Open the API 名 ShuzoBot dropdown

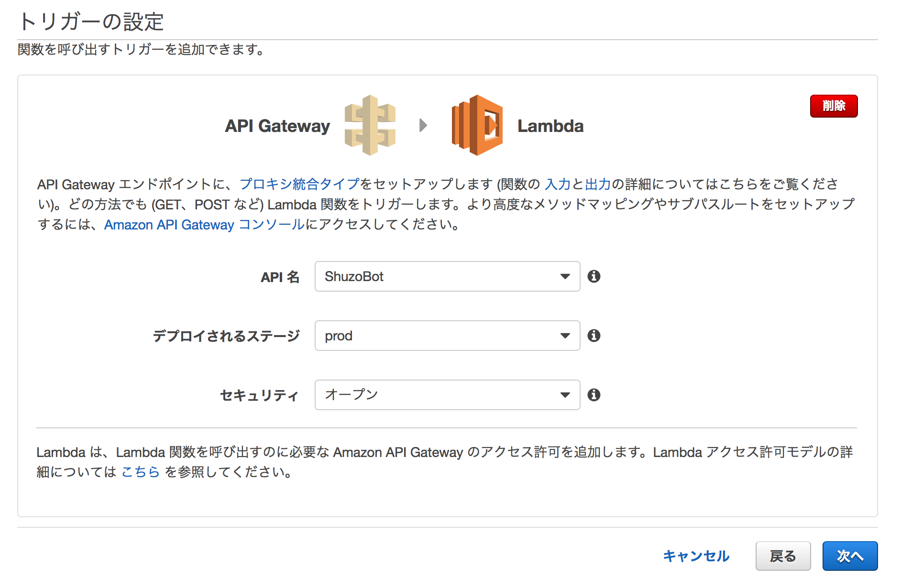(x=447, y=276)
